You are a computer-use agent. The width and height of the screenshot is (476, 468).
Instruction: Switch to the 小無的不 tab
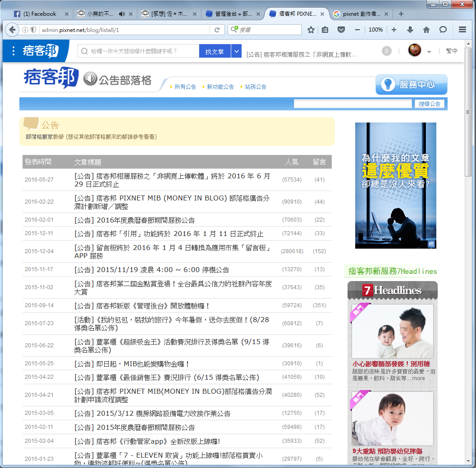100,14
